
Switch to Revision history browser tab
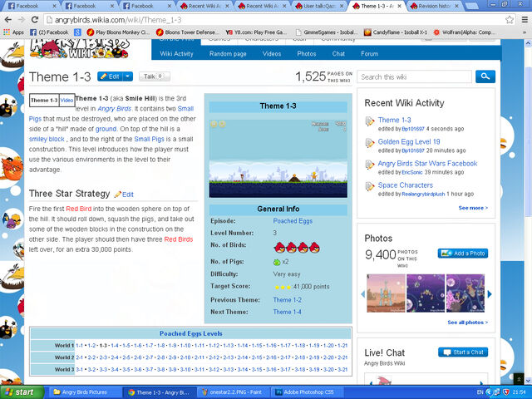(433, 6)
